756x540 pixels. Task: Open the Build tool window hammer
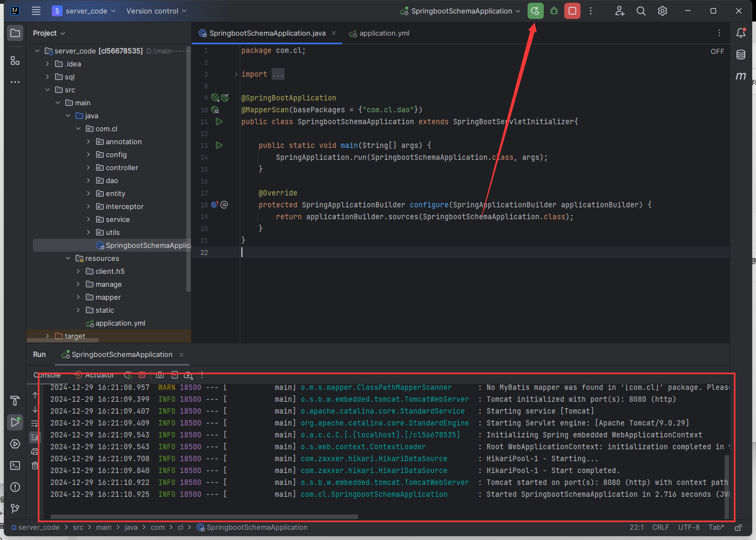point(15,401)
